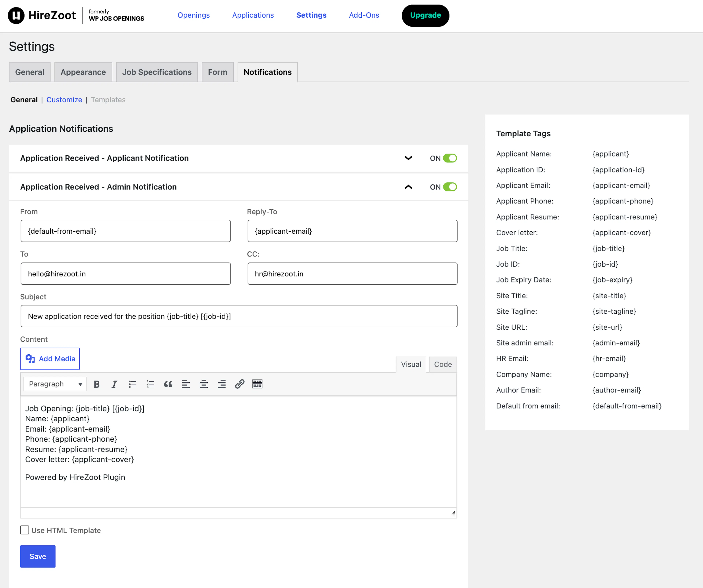Open the Templates sub-section link
Viewport: 703px width, 588px height.
[108, 100]
